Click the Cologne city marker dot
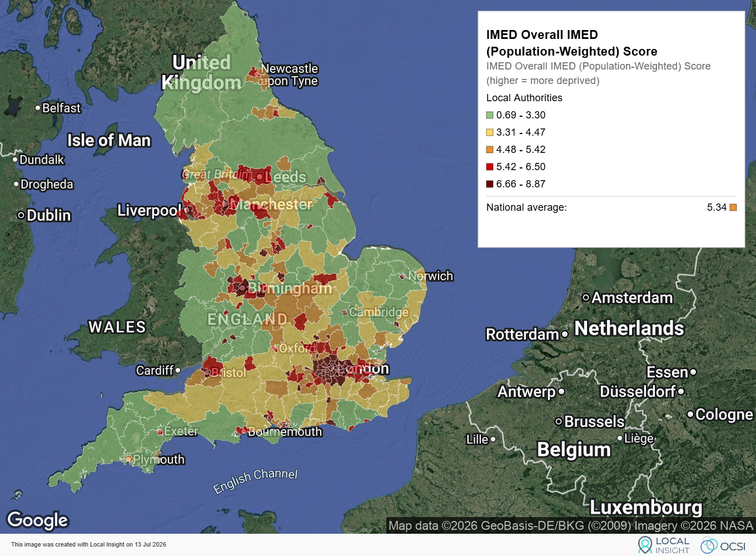 [x=690, y=414]
